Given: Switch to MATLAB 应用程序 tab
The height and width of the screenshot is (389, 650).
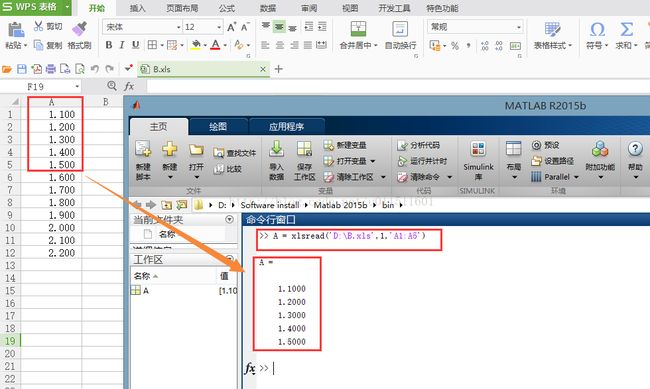Looking at the screenshot, I should 286,126.
